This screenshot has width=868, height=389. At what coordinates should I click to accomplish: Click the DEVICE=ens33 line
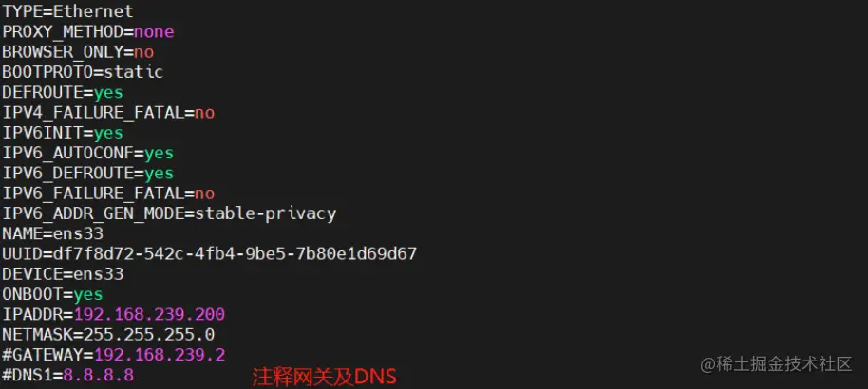pos(63,274)
